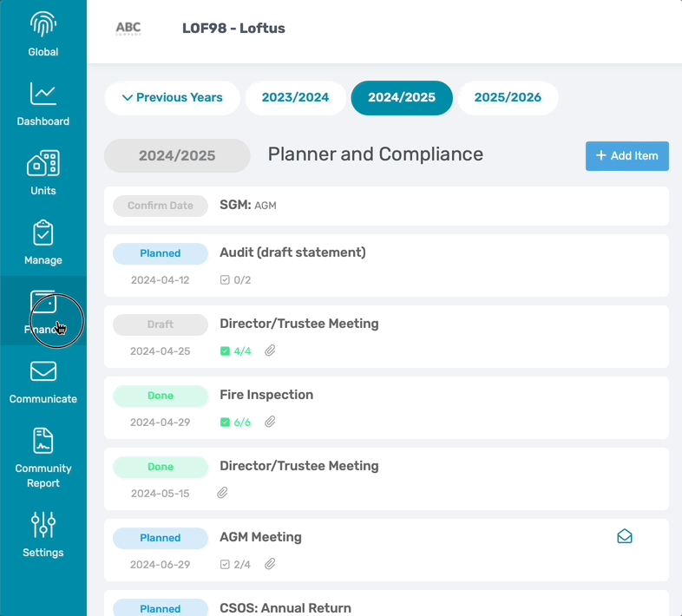
Task: Open the Draft Director/Trustee Meeting title
Action: [x=299, y=324]
